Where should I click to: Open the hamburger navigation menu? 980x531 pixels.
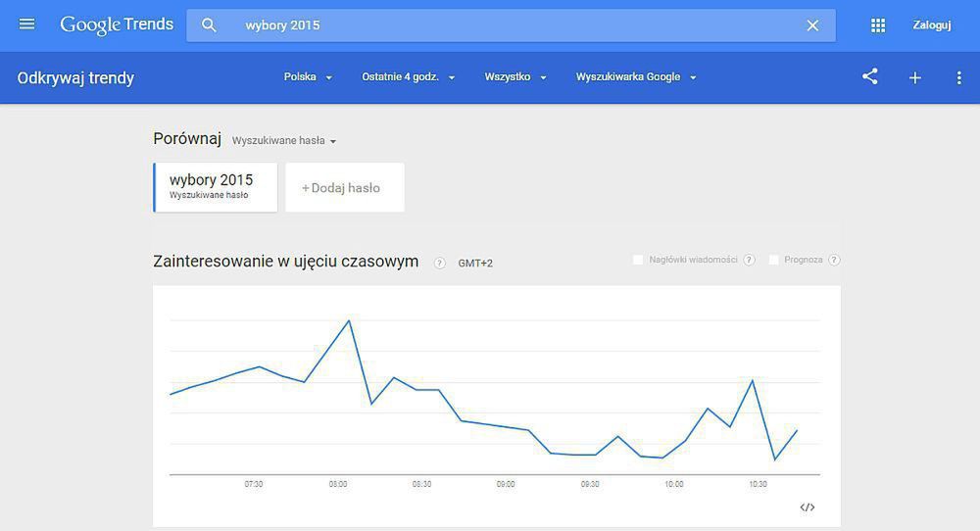tap(26, 24)
